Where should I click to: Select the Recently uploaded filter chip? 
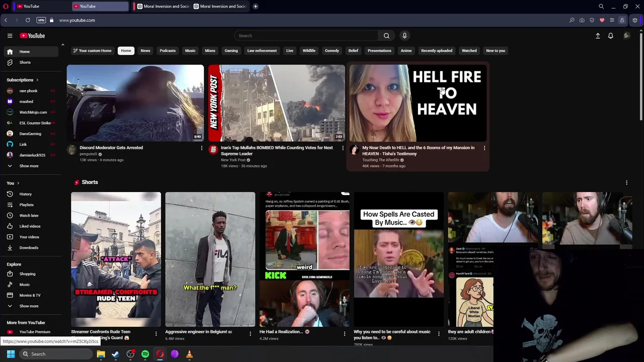(436, 51)
